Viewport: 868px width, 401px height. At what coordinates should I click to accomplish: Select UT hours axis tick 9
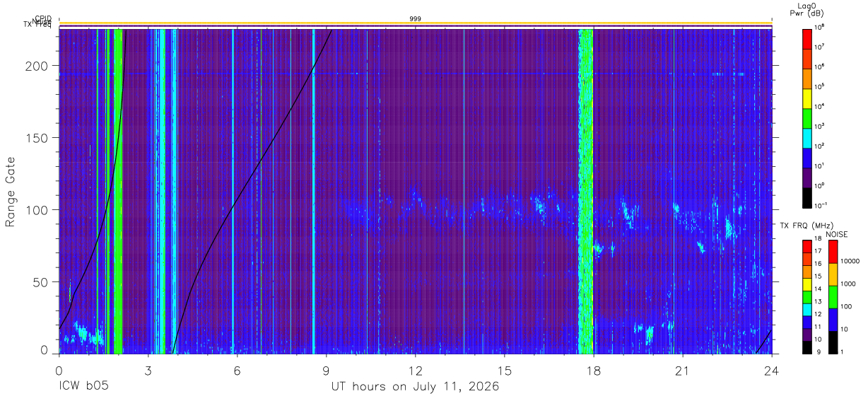(326, 371)
